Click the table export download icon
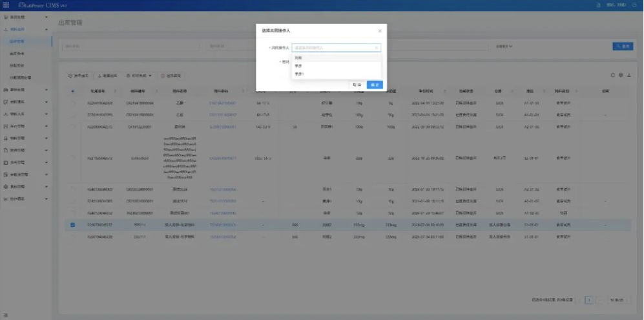This screenshot has width=644, height=320. [628, 75]
